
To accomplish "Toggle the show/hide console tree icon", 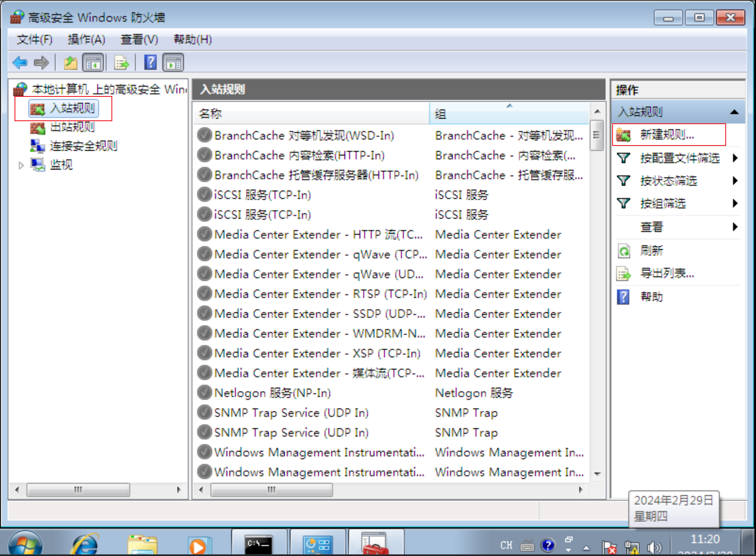I will click(x=93, y=63).
